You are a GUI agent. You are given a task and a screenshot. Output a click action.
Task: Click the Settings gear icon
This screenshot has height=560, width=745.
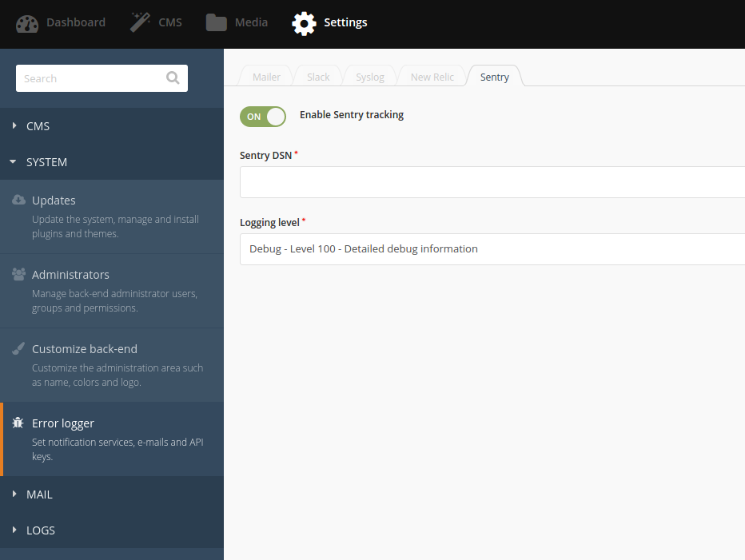point(304,23)
